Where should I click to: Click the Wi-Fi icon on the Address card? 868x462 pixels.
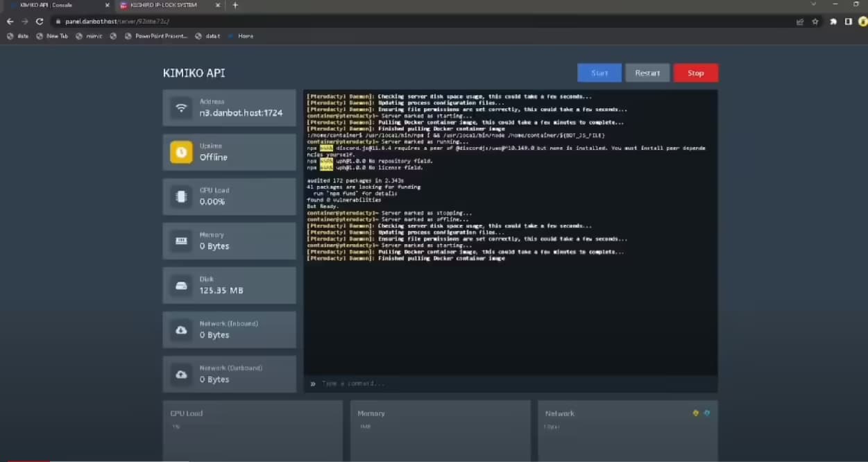tap(181, 108)
